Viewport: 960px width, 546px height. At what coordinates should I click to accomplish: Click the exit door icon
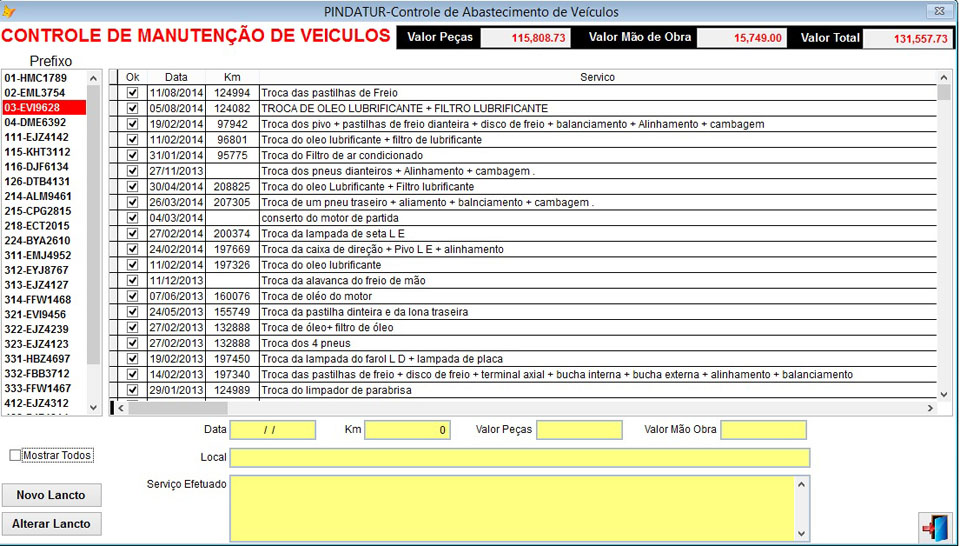(936, 526)
